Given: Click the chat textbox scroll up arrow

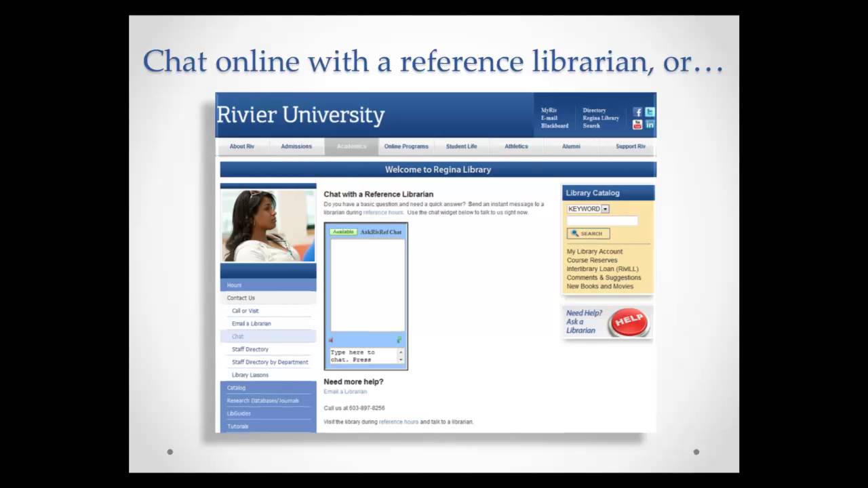Looking at the screenshot, I should (x=401, y=352).
